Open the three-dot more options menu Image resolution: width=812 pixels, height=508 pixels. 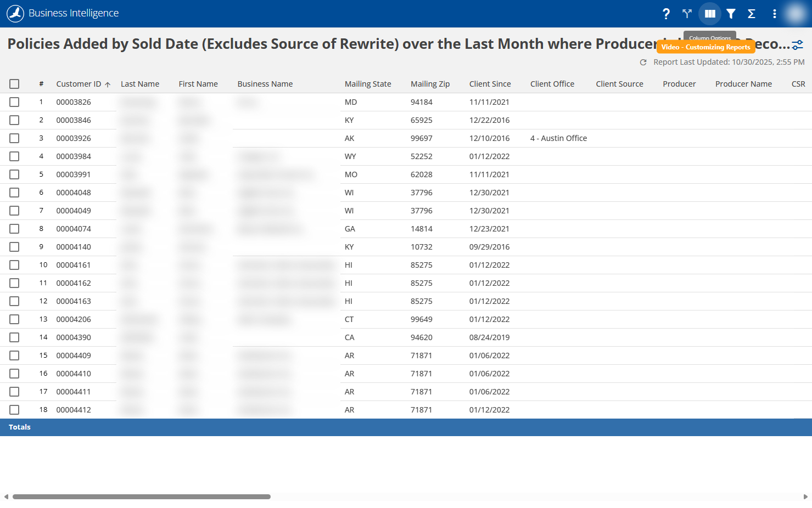click(x=775, y=14)
